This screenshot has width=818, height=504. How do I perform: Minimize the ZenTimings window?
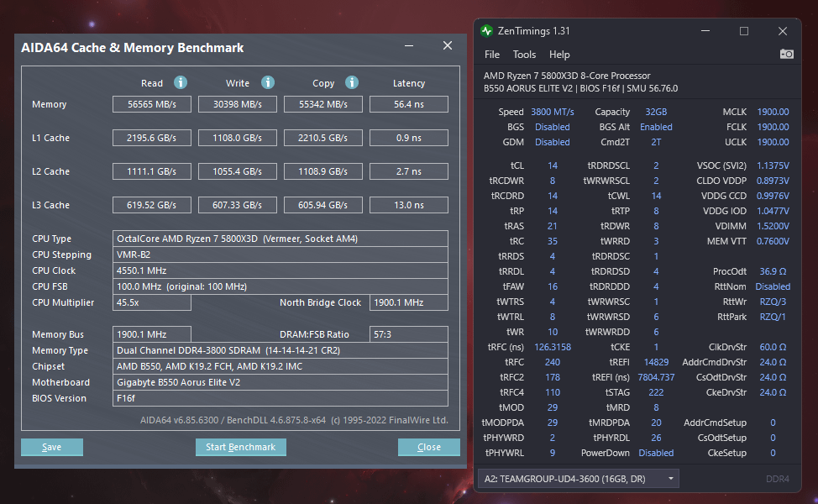705,31
